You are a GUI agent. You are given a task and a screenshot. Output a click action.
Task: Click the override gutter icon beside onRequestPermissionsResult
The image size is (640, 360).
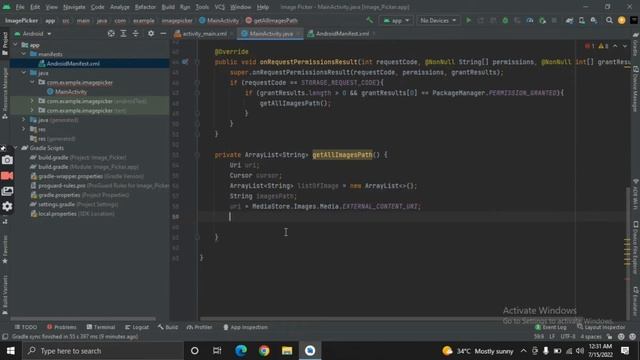coord(185,62)
